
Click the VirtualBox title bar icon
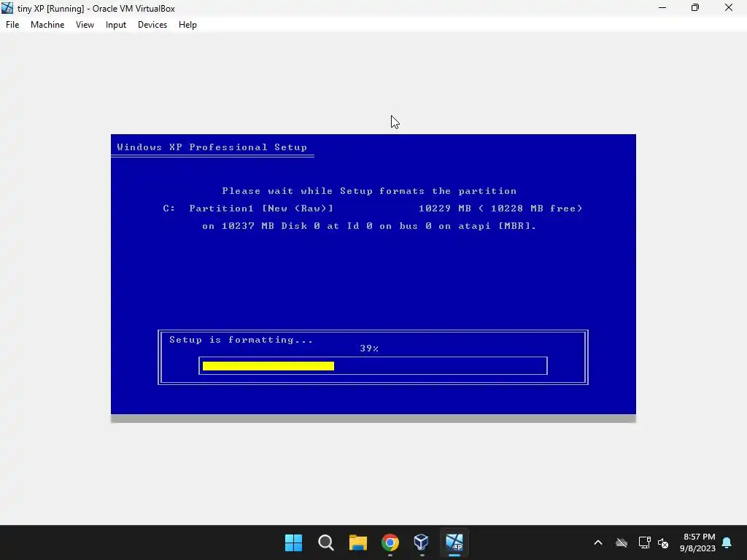point(7,8)
